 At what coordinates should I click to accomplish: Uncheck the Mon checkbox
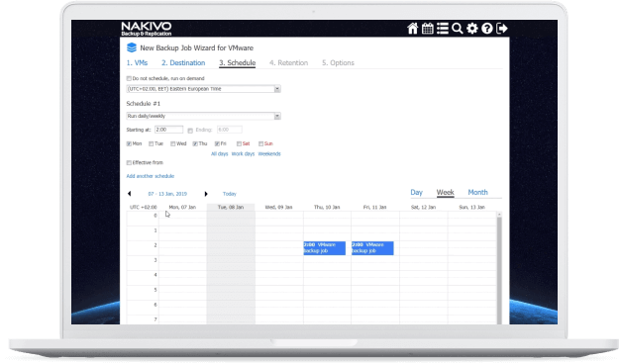pos(129,144)
